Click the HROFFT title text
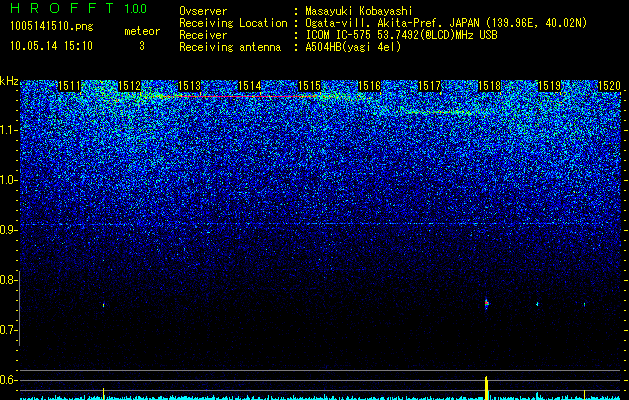This screenshot has width=629, height=400. pyautogui.click(x=63, y=8)
